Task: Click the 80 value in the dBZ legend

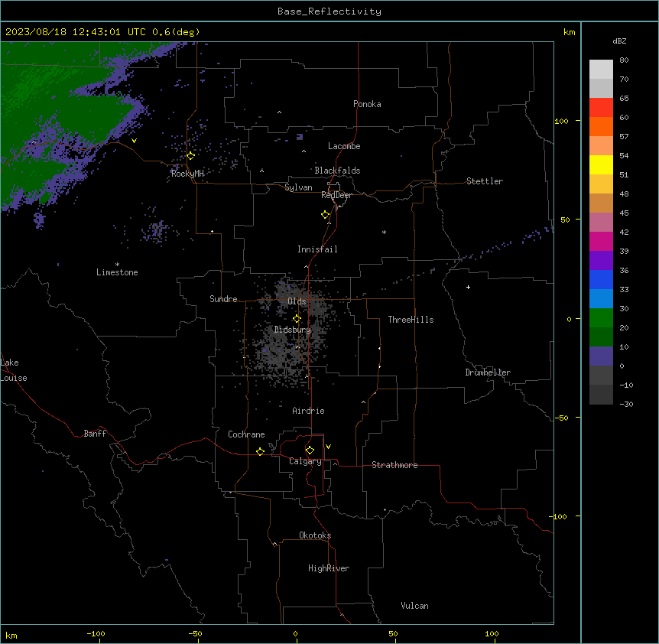Action: [624, 60]
